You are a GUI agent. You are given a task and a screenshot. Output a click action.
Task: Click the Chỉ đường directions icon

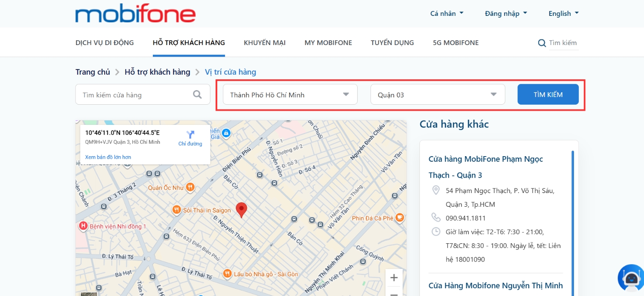(x=190, y=134)
